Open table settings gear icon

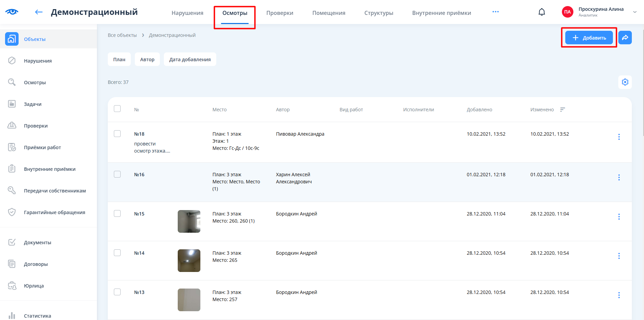625,82
